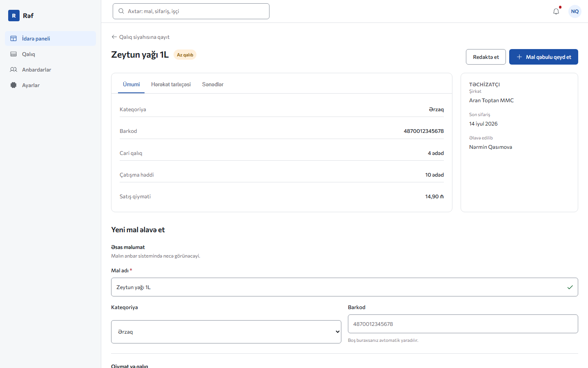Click the Ayarlar gear icon
This screenshot has height=368, width=588.
[x=13, y=85]
